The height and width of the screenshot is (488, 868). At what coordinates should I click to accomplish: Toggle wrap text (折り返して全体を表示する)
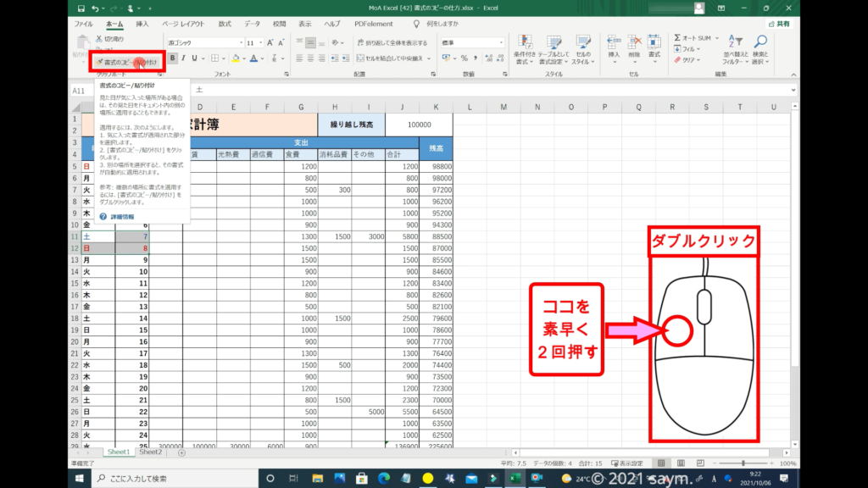click(391, 42)
